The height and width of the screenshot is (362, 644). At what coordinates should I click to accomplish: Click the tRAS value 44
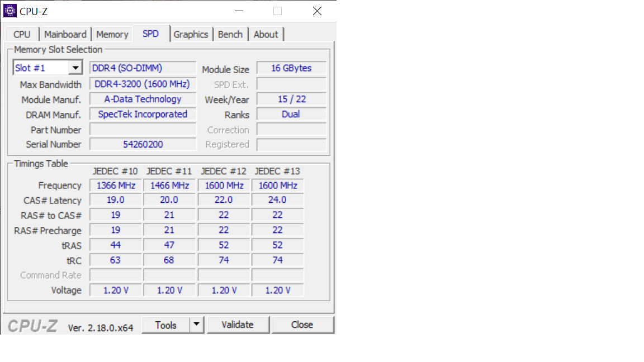(x=116, y=245)
